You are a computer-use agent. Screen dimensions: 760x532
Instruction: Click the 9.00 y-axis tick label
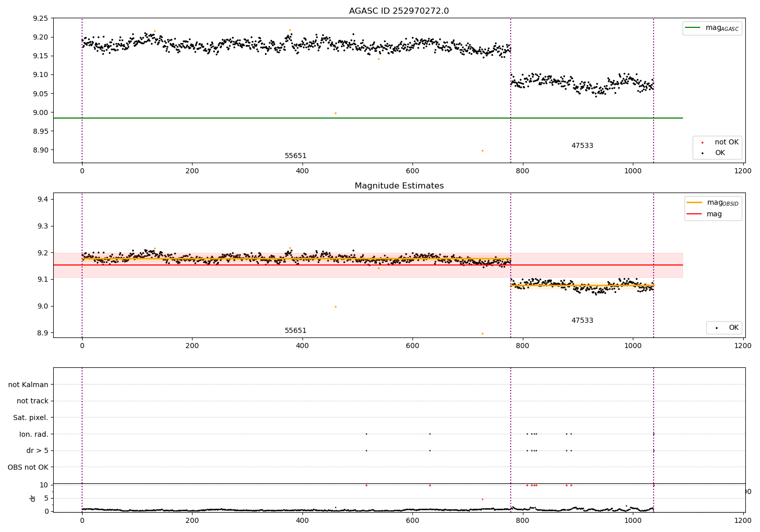(x=40, y=112)
